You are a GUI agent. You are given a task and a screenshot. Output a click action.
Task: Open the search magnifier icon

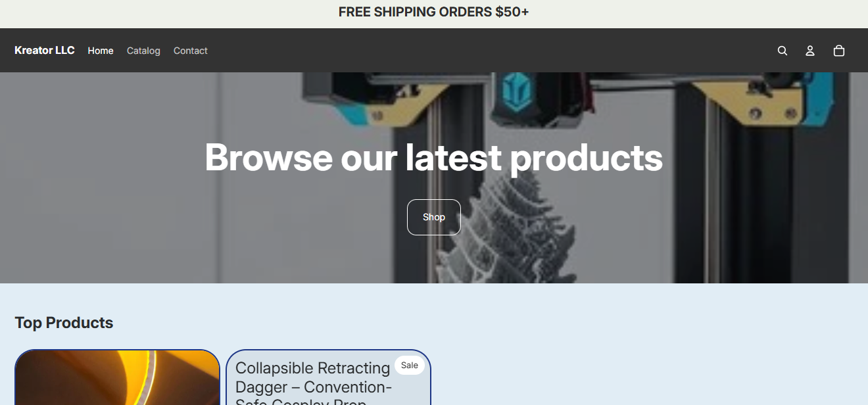coord(782,51)
